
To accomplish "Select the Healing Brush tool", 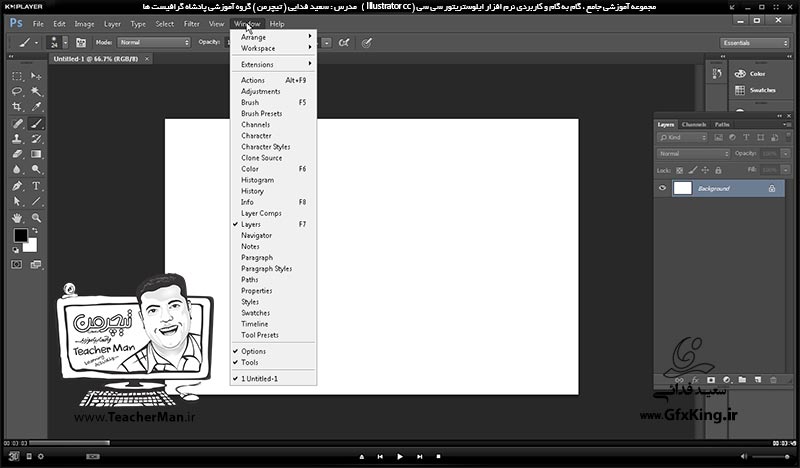I will 17,123.
